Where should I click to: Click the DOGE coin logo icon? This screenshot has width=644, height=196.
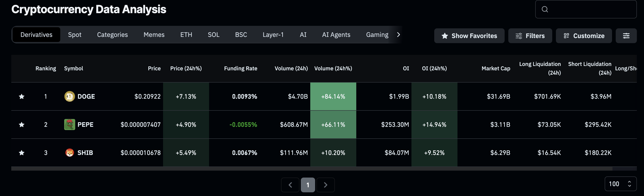coord(69,96)
